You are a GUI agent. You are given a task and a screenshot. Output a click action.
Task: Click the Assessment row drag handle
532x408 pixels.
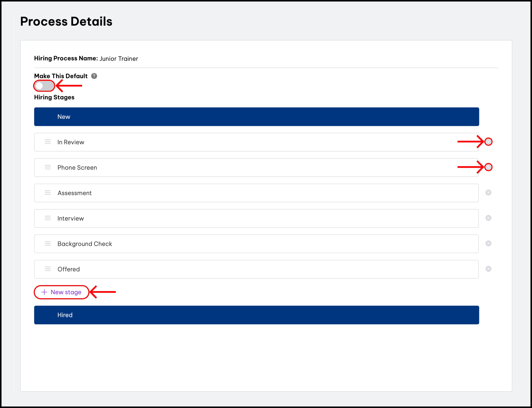[48, 193]
